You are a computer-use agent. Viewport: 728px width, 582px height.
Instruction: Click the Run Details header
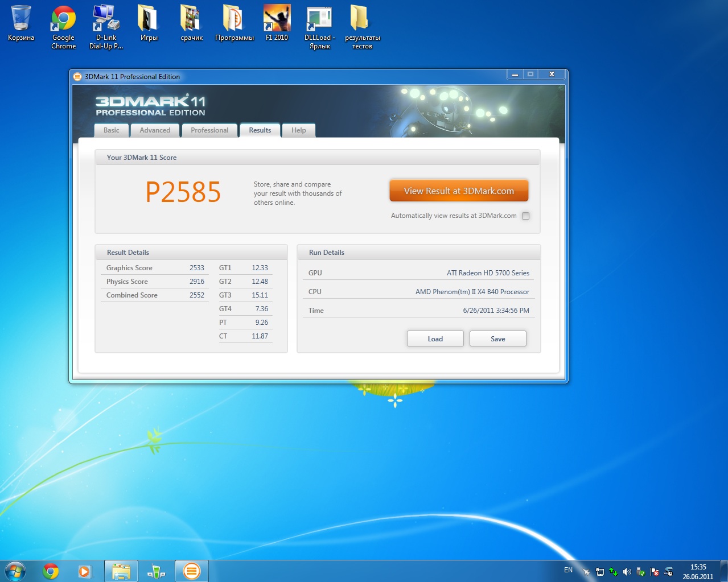pos(327,253)
